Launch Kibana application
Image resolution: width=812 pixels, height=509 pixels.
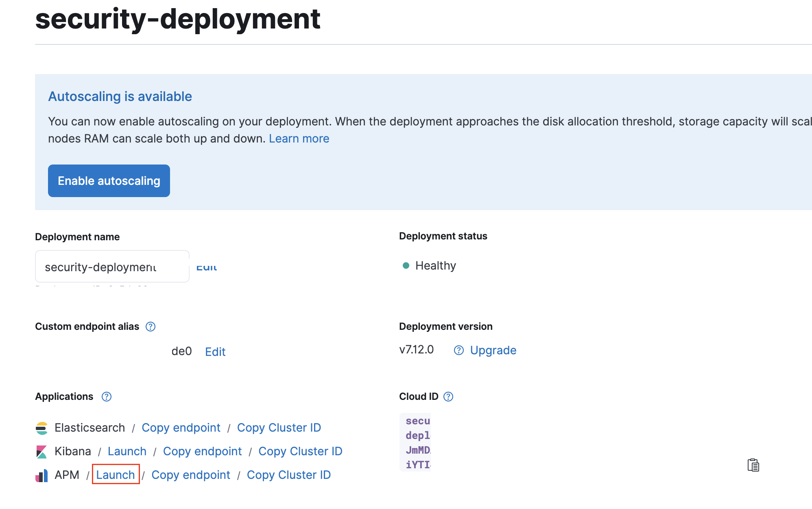tap(127, 451)
